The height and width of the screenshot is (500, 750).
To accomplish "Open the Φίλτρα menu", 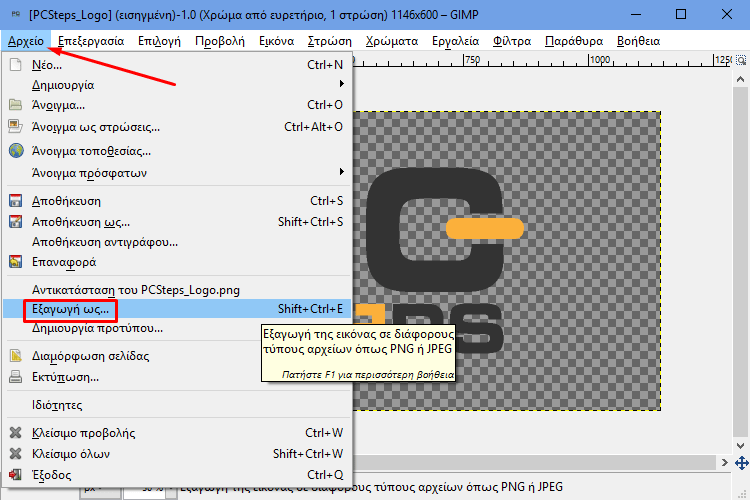I will [512, 41].
